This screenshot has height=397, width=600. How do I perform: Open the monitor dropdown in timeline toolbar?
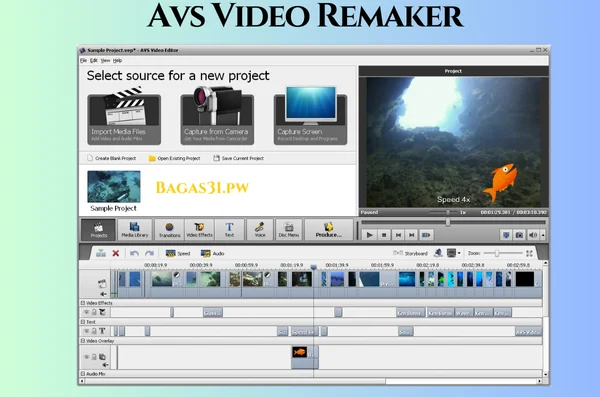pos(454,253)
